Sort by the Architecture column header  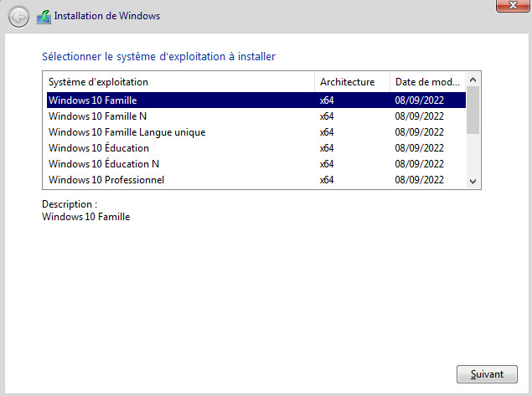point(352,82)
